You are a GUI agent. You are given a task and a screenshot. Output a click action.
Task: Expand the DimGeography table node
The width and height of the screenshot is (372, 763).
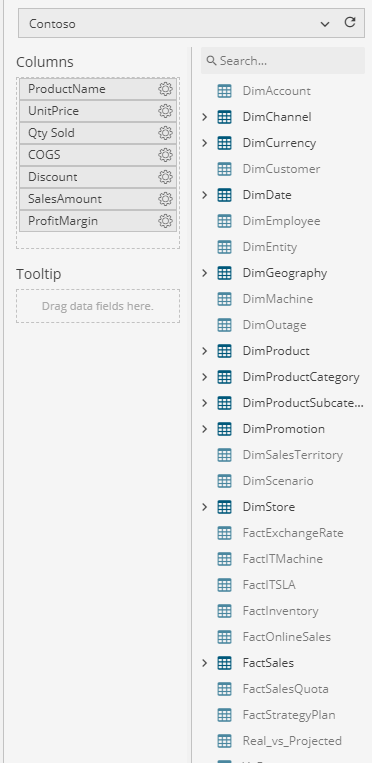pyautogui.click(x=205, y=273)
